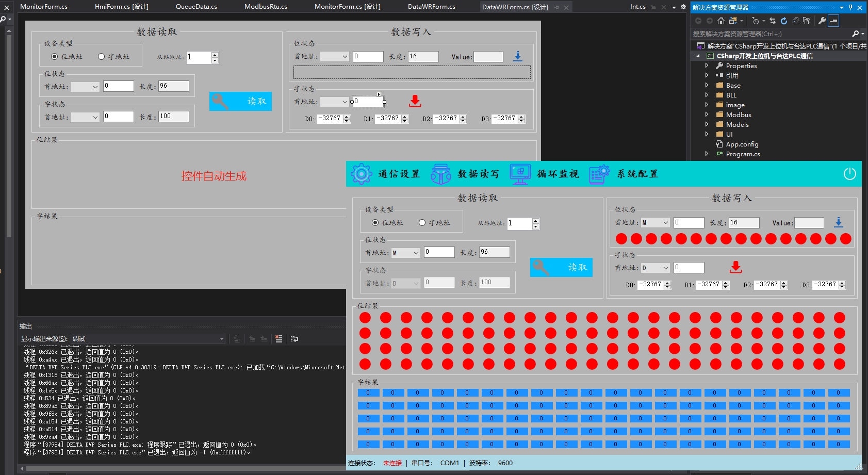Click the gear icon next to 通信设置
Image resolution: width=868 pixels, height=475 pixels.
click(x=362, y=174)
